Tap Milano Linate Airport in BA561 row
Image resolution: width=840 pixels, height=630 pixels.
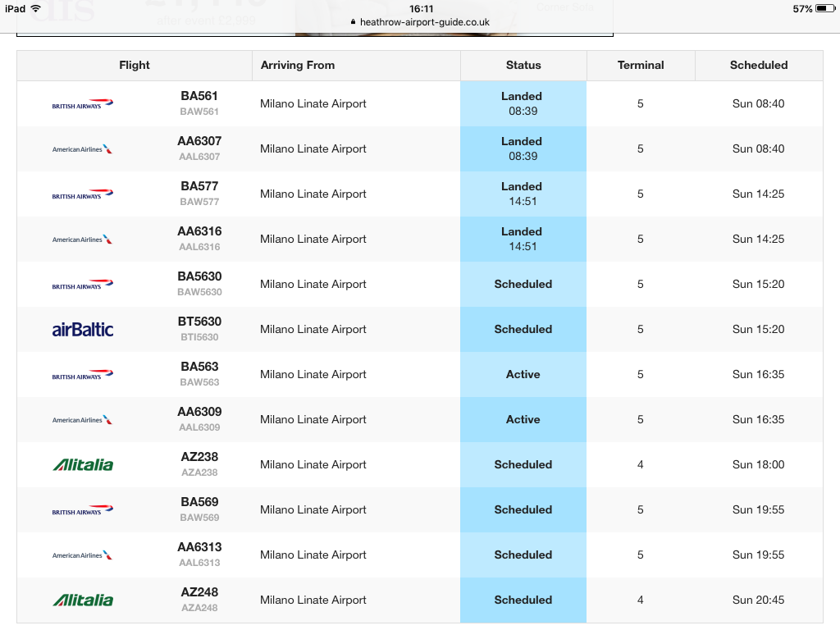(x=313, y=103)
